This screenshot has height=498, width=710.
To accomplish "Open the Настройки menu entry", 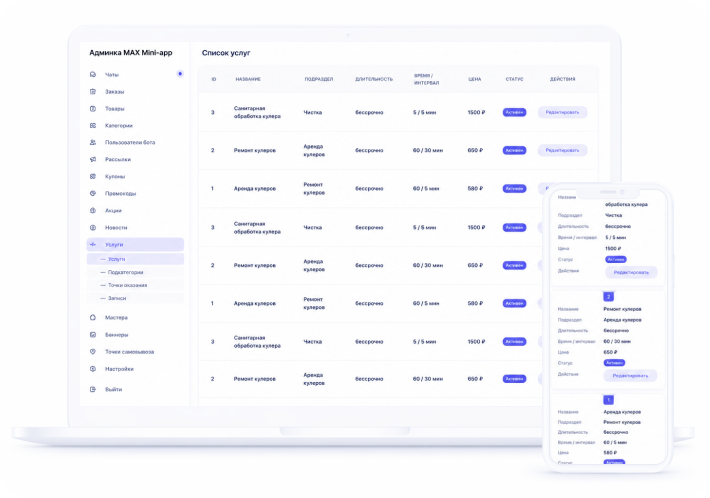I will [x=119, y=369].
